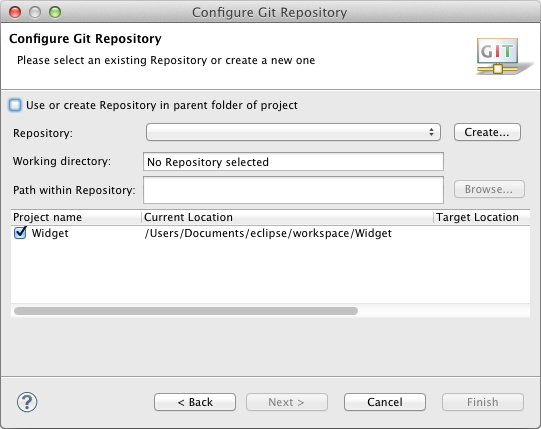
Task: Click the GIT wizard banner icon
Action: tap(503, 56)
